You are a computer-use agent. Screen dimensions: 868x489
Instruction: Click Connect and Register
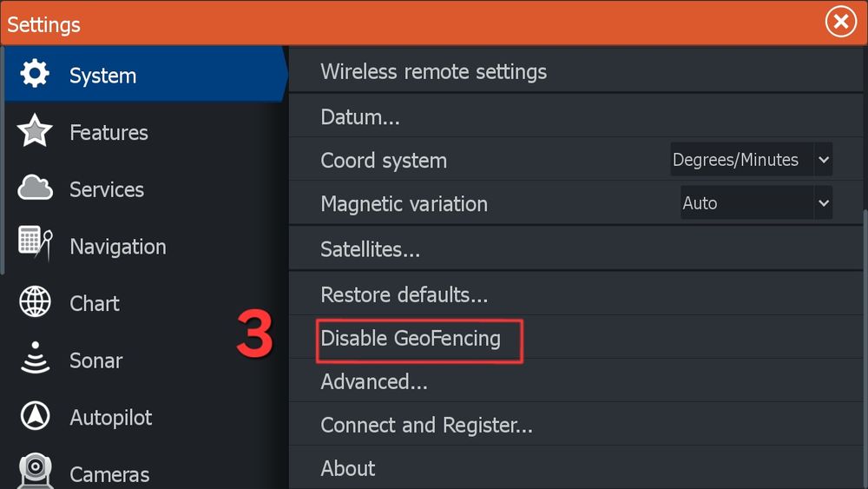[426, 425]
